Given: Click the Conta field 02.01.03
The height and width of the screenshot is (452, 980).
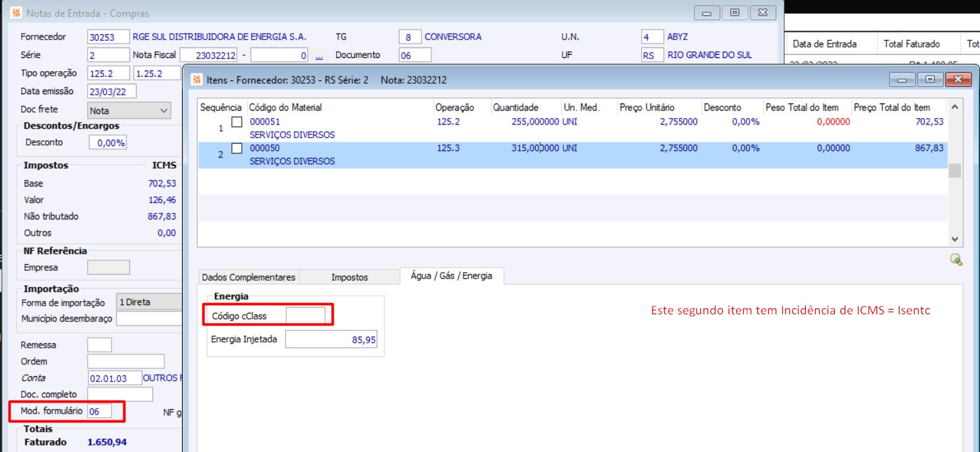Looking at the screenshot, I should tap(115, 378).
